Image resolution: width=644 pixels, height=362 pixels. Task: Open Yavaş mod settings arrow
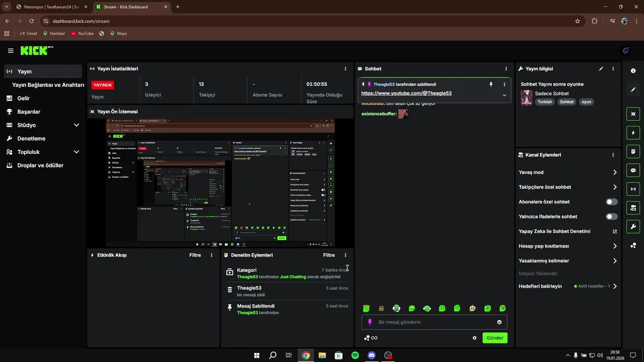click(x=615, y=172)
